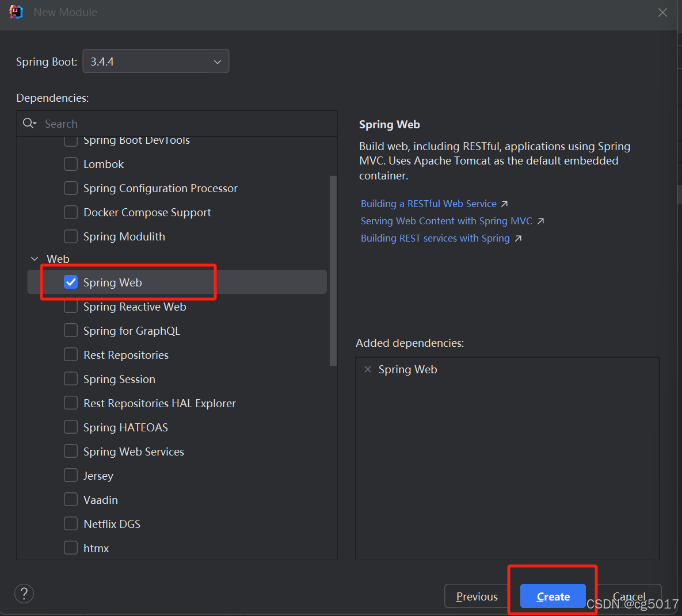Open the help question mark button
The height and width of the screenshot is (616, 682).
click(x=24, y=594)
